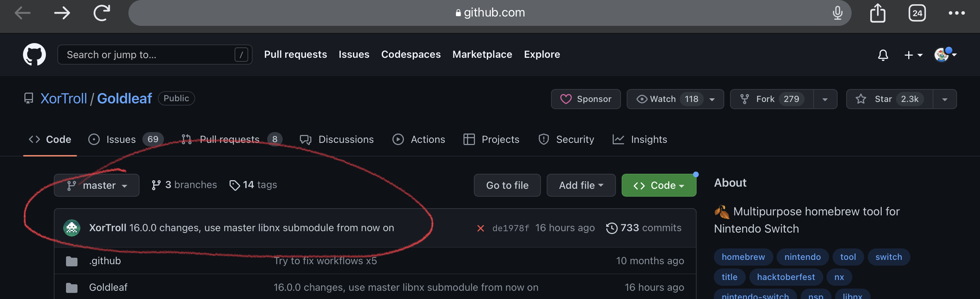The image size is (980, 299).
Task: Click the Go to file button
Action: tap(507, 185)
